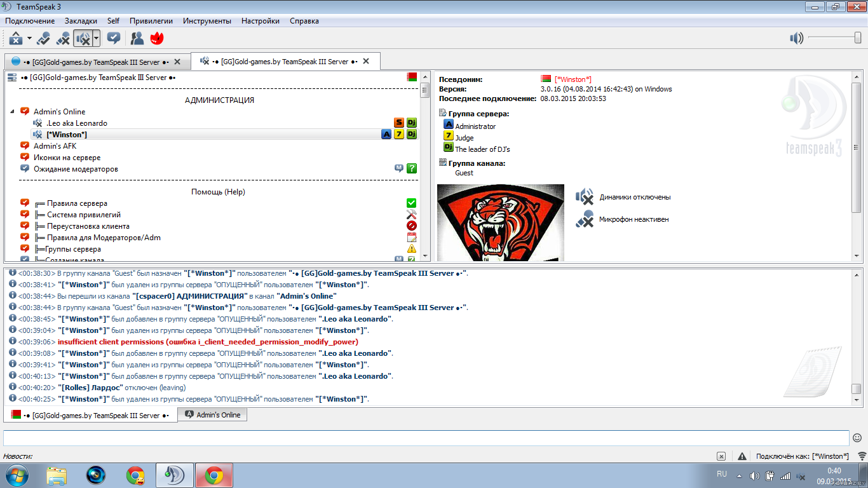Click the tiger avatar image in info panel
868x488 pixels.
pos(501,222)
